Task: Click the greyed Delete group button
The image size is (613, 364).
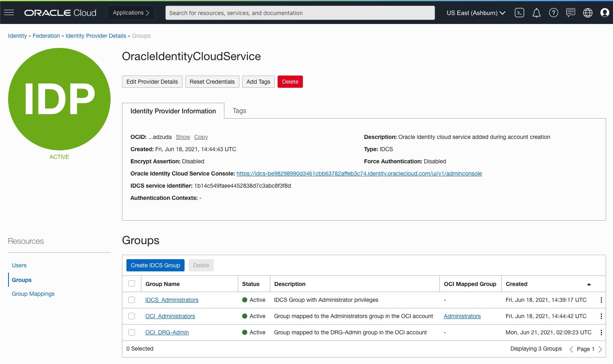Action: [x=201, y=265]
